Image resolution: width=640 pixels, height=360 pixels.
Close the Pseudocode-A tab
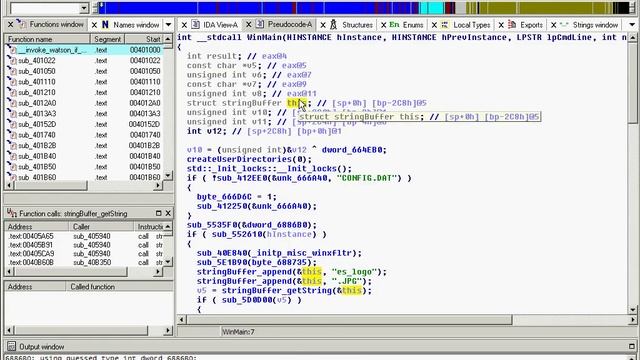248,25
